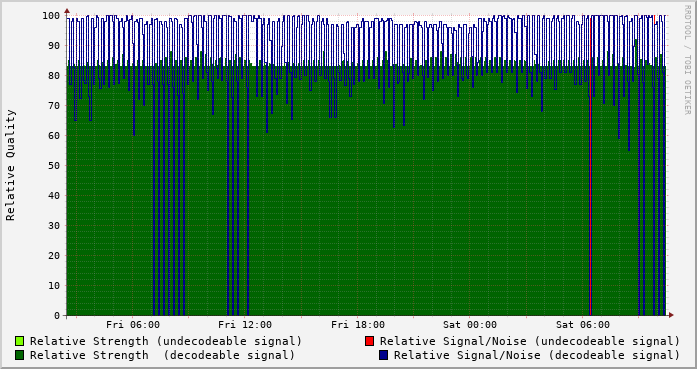Click the RRDTOOL / TOBI OETIKER watermark
This screenshot has height=369, width=697.
[x=688, y=60]
